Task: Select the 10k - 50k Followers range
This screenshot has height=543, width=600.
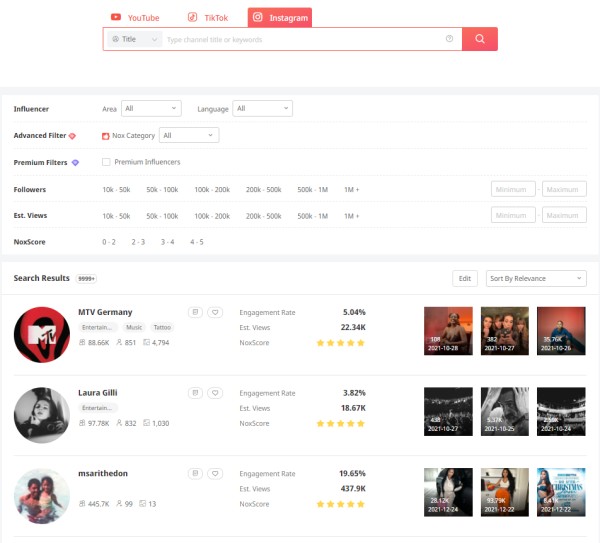Action: tap(116, 189)
